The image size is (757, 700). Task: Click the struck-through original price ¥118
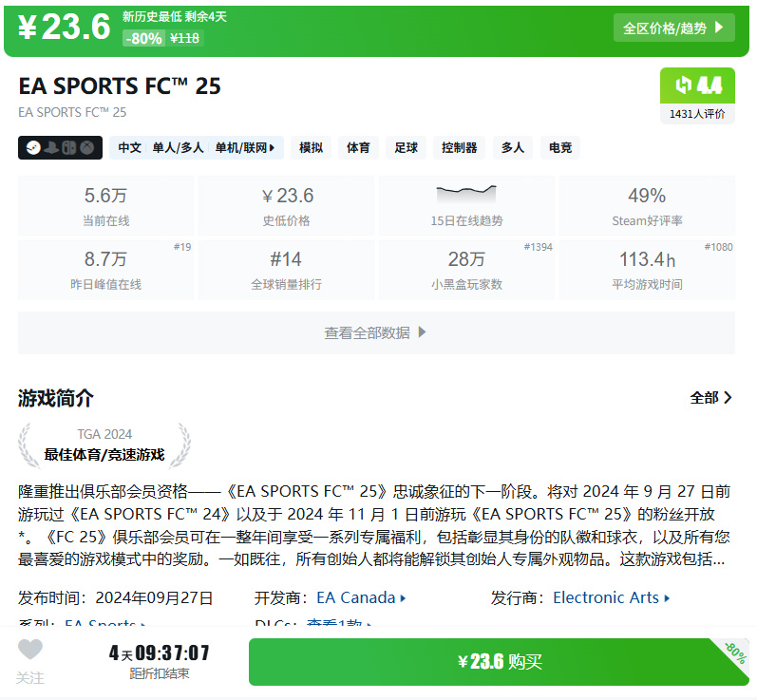pos(184,38)
